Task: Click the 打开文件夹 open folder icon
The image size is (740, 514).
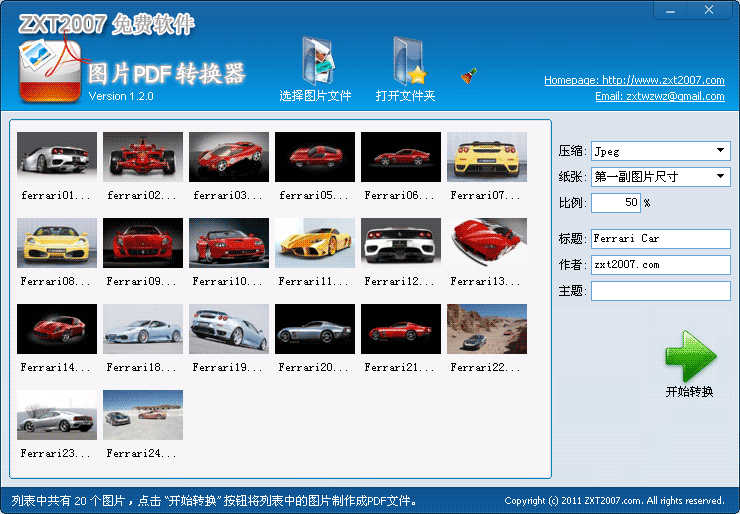Action: (410, 60)
